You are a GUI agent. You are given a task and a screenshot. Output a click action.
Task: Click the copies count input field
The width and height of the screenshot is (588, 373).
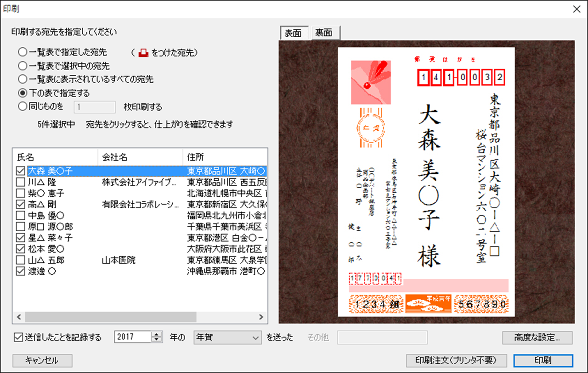tap(95, 107)
